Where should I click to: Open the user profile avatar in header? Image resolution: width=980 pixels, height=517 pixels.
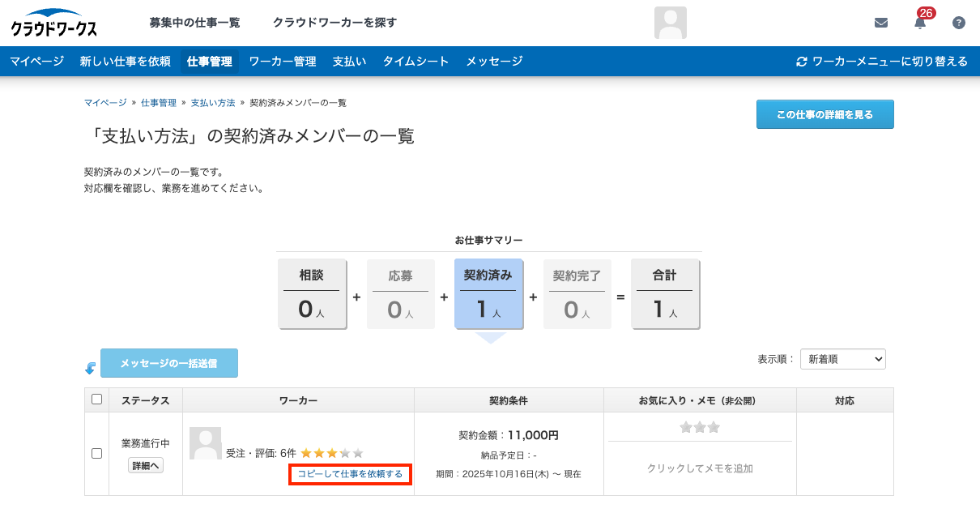click(x=670, y=23)
